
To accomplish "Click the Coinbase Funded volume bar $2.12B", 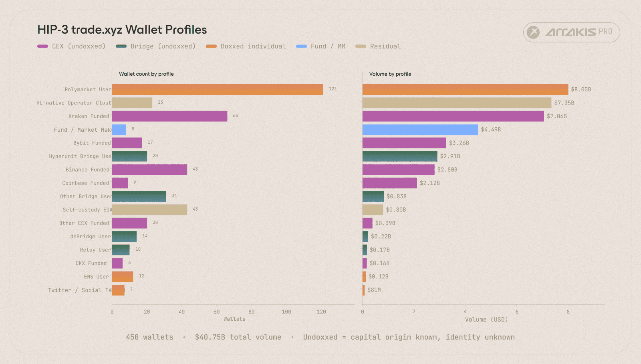I will tap(390, 183).
